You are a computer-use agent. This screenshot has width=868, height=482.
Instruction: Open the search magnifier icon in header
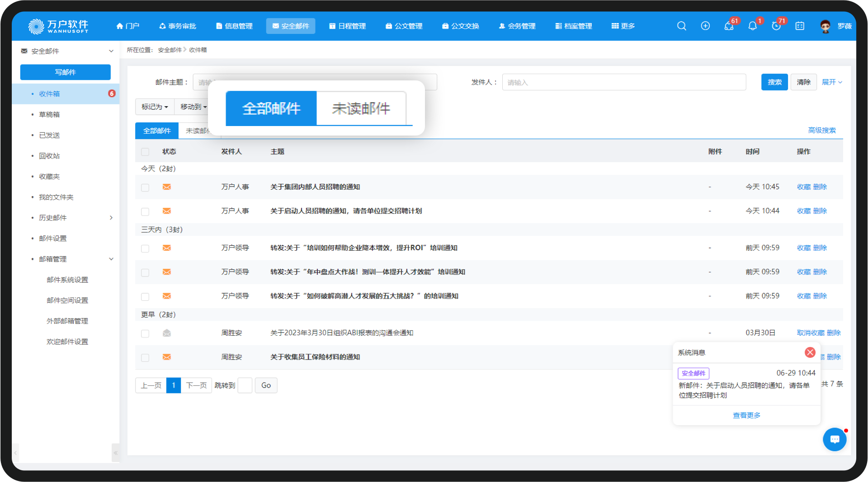point(682,26)
